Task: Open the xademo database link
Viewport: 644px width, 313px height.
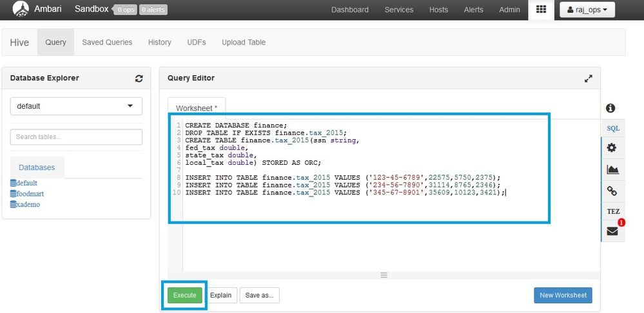Action: (x=28, y=204)
